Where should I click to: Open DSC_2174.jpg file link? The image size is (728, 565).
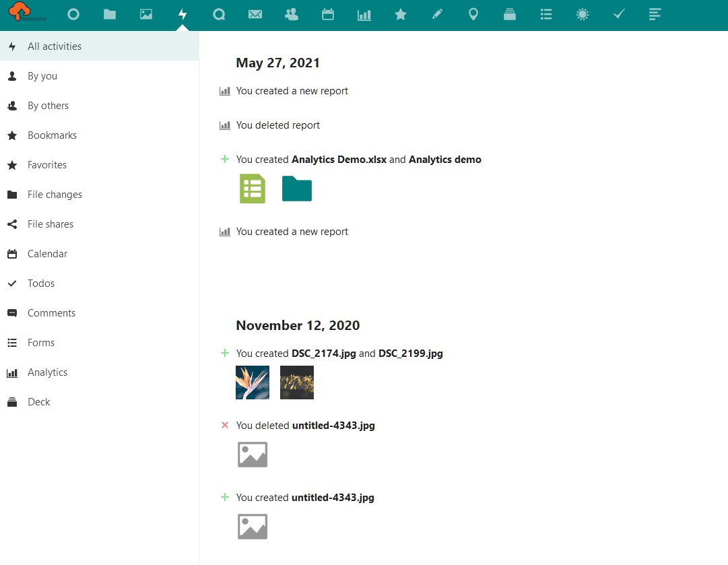[324, 354]
